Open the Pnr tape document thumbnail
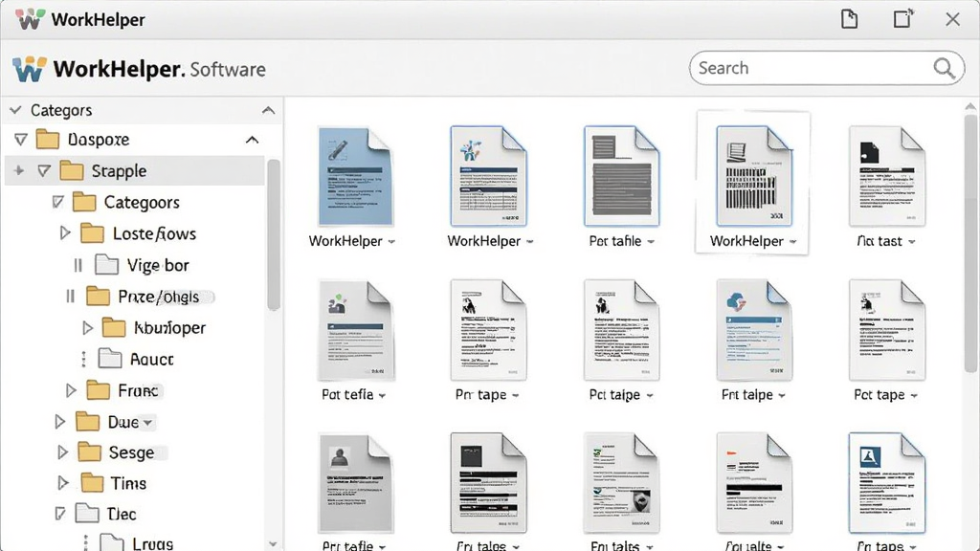This screenshot has width=980, height=551. (488, 330)
